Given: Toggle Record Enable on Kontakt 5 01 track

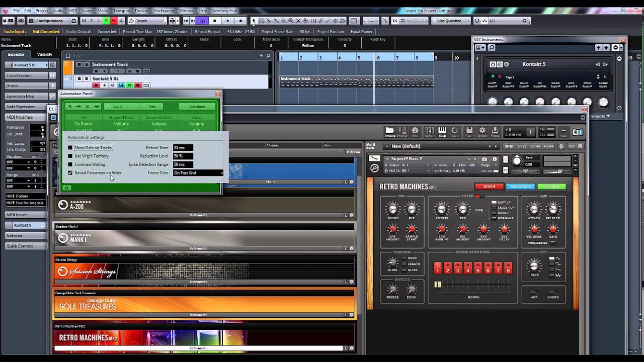Looking at the screenshot, I should pyautogui.click(x=96, y=85).
